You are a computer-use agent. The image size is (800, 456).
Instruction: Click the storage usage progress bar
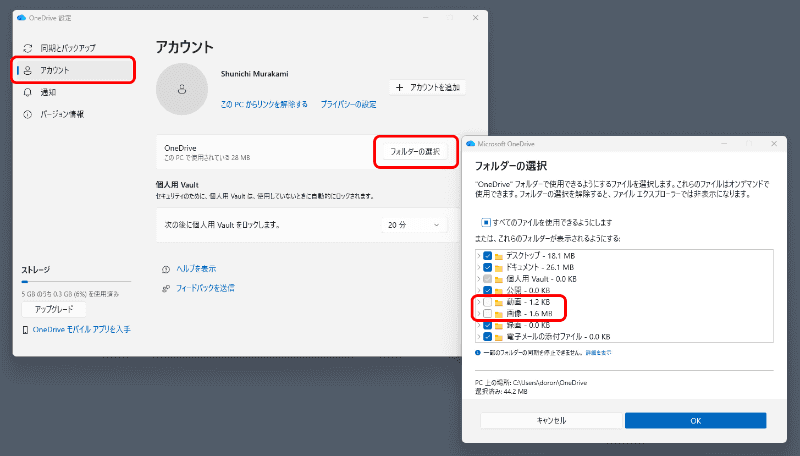(76, 282)
